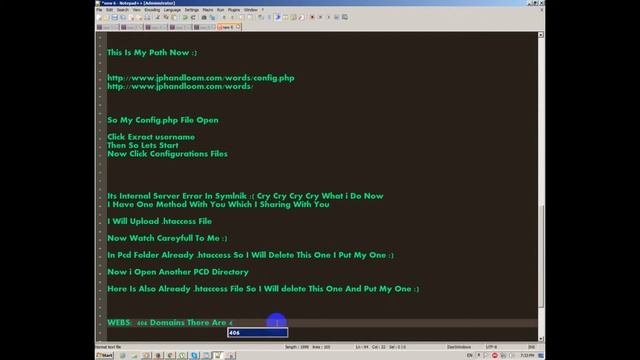The height and width of the screenshot is (360, 640).
Task: Click the 'jphandloom.com/words/' URL line
Action: coord(180,87)
